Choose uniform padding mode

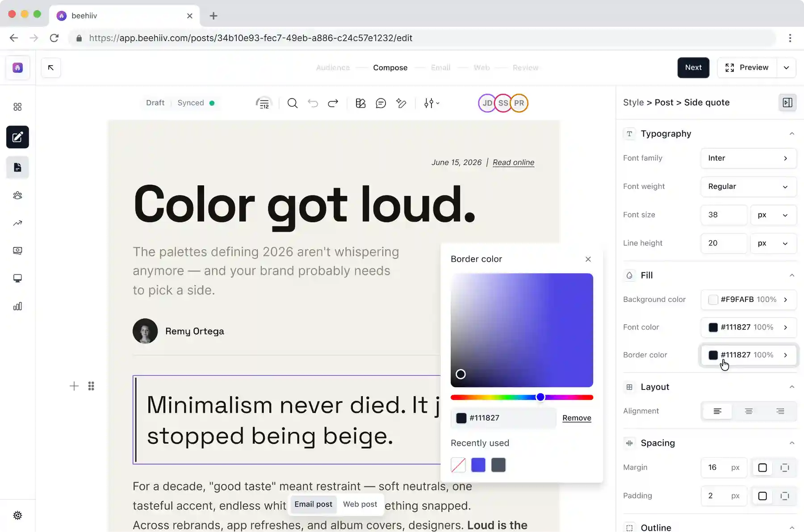[x=762, y=496]
